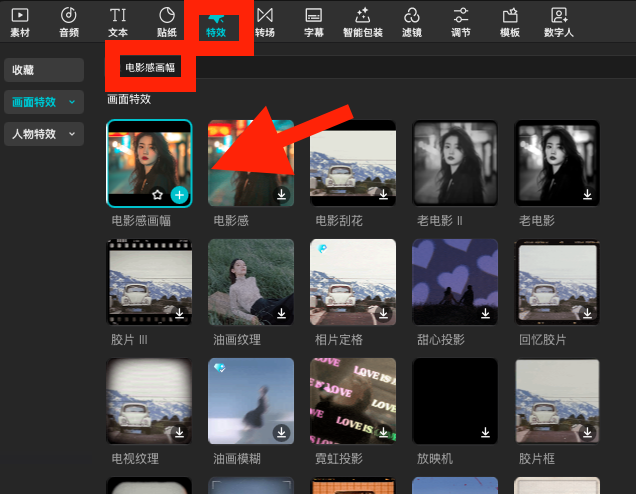Open the 字幕 subtitles tab
The image size is (636, 494).
click(314, 23)
